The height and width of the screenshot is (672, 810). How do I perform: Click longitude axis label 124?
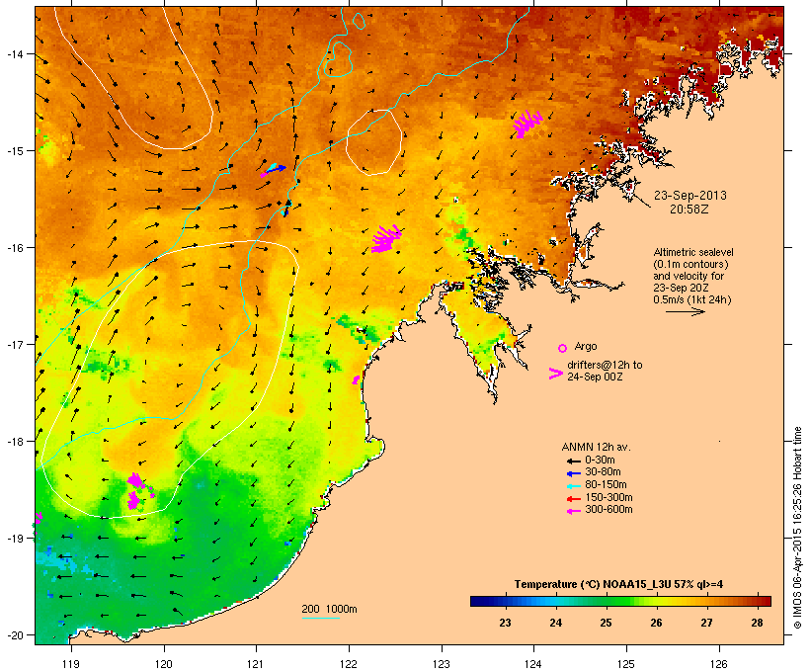(x=533, y=664)
